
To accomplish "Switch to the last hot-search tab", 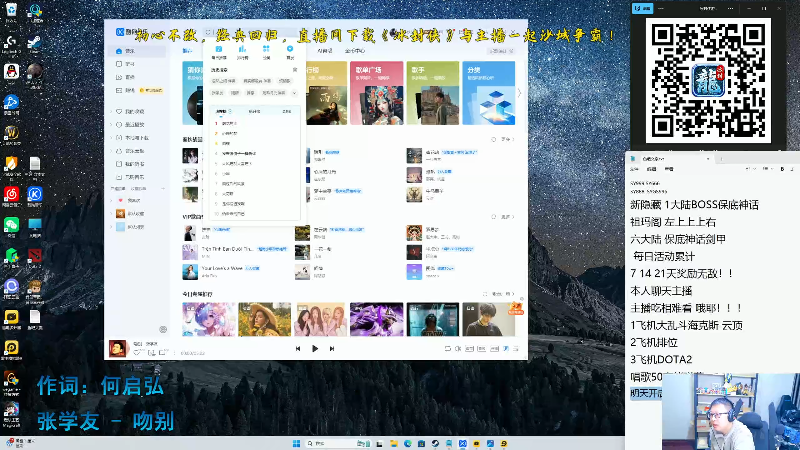I will (x=287, y=111).
